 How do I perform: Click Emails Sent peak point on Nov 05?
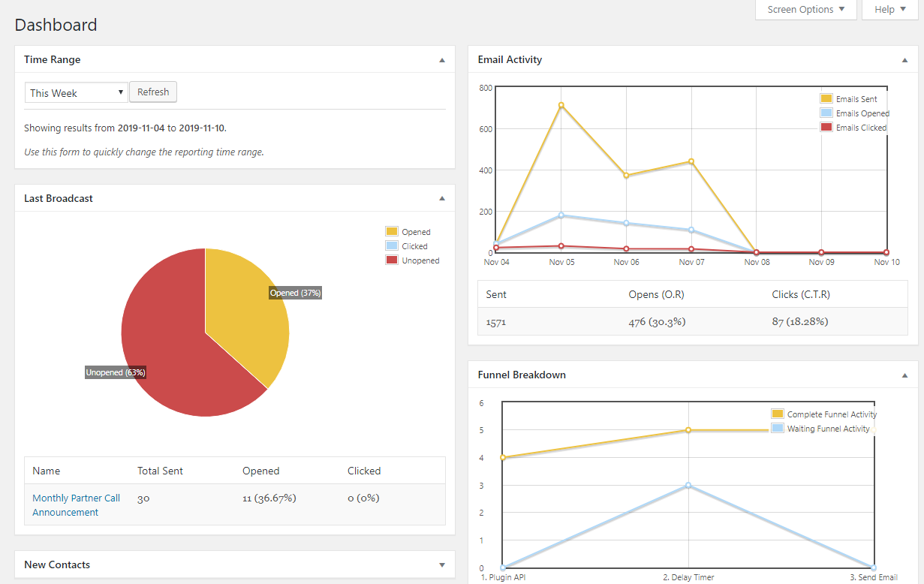tap(561, 105)
